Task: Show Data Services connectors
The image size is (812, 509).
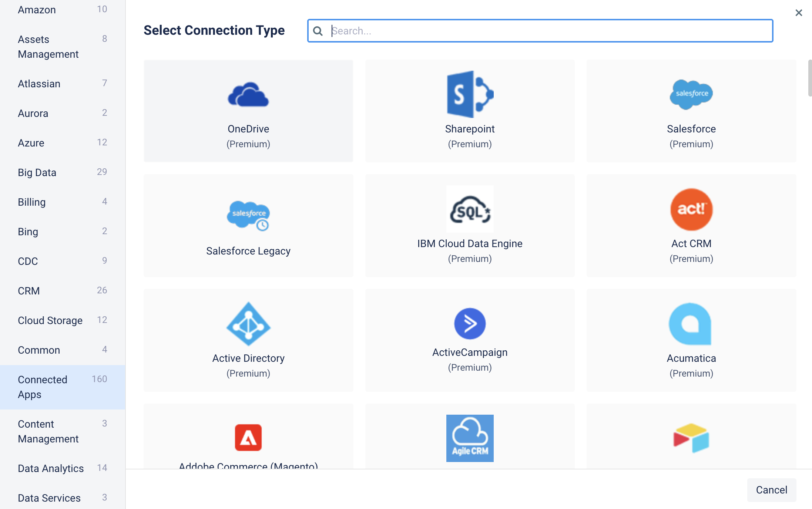Action: [63, 498]
